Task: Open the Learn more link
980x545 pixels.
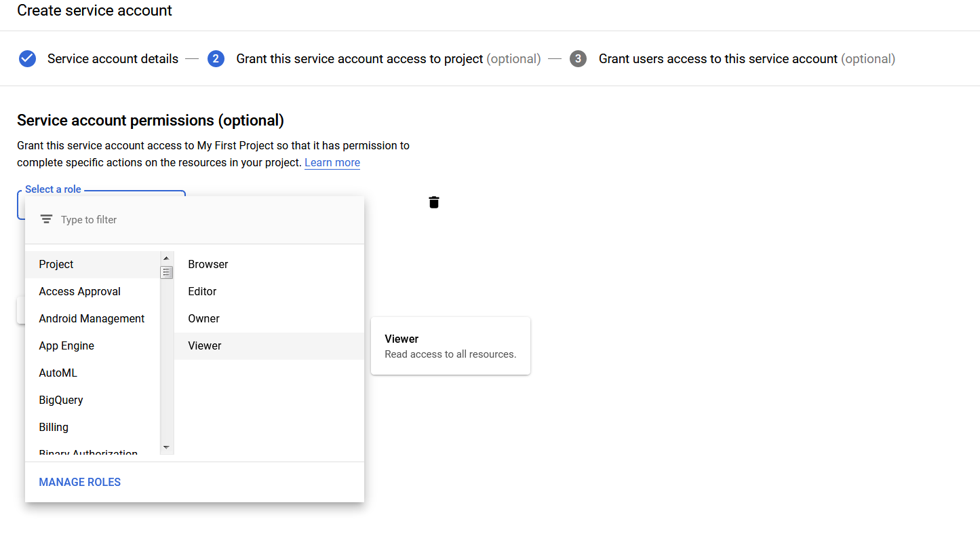Action: click(332, 162)
